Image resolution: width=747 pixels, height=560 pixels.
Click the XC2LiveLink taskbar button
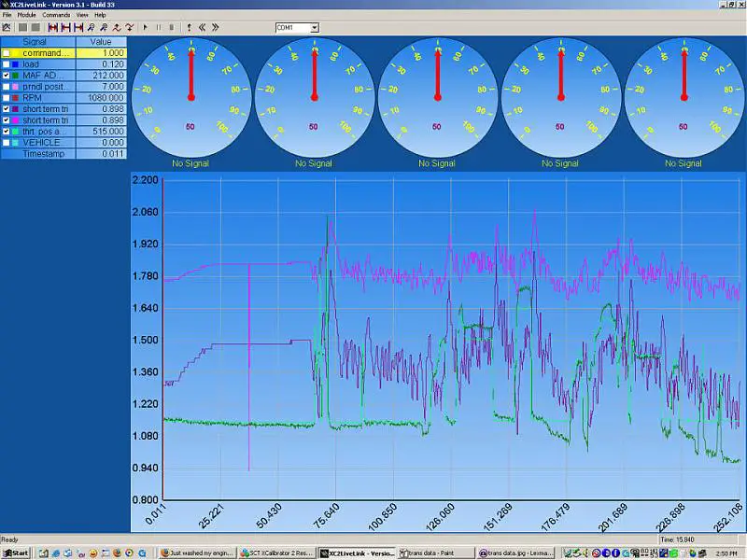click(x=357, y=553)
